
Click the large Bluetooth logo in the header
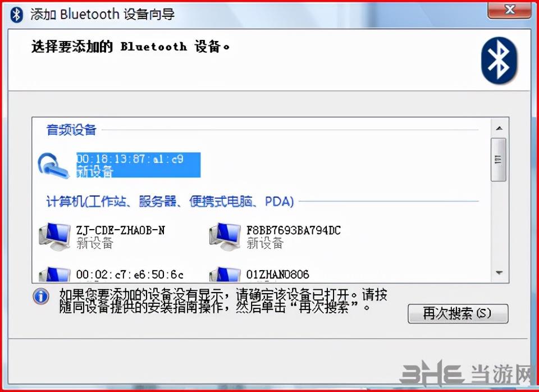click(x=499, y=61)
